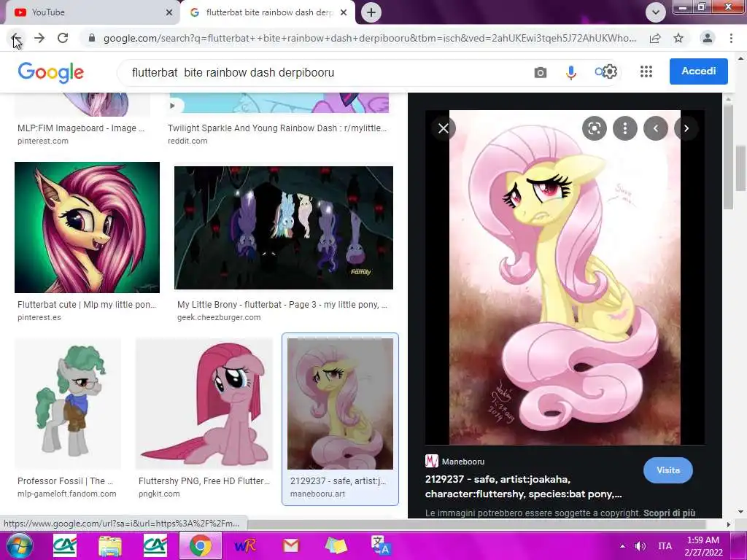The height and width of the screenshot is (560, 747).
Task: Open Chrome's three-dot menu
Action: click(x=731, y=38)
